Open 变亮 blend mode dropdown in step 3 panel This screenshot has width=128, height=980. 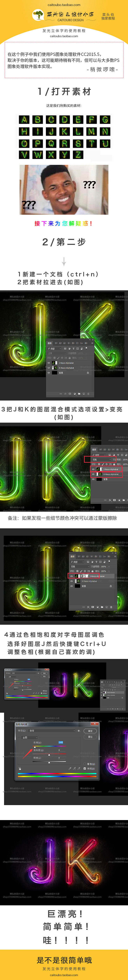[x=101, y=460]
